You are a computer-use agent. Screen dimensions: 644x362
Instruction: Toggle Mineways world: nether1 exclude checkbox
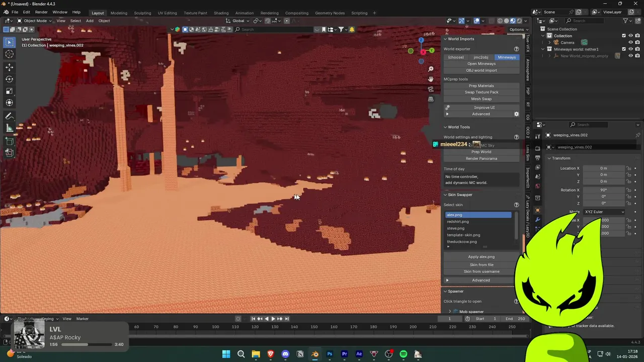click(624, 49)
